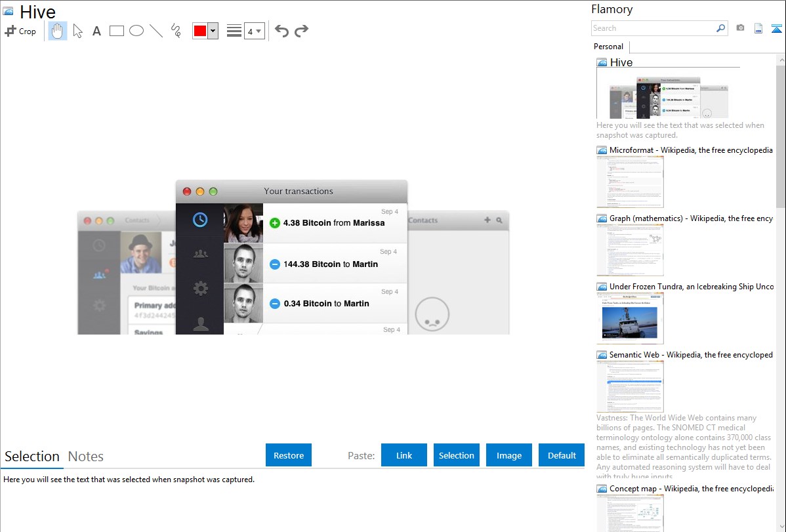Pick the ellipse shape tool
The height and width of the screenshot is (532, 786).
click(x=136, y=31)
